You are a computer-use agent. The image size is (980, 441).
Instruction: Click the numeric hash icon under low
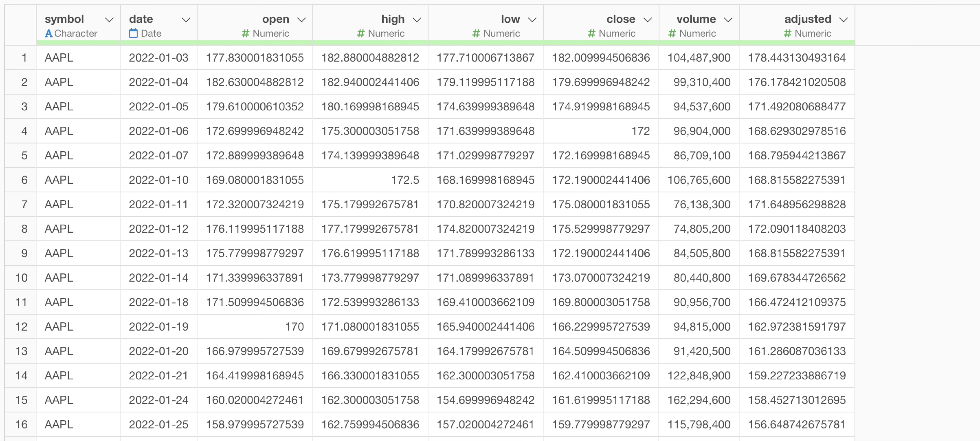coord(476,33)
